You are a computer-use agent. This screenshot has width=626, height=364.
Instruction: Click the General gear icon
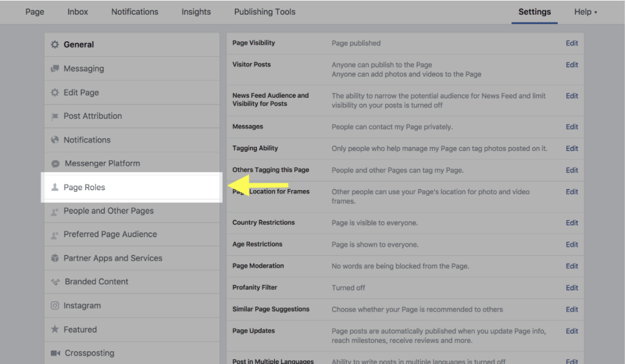[x=55, y=45]
